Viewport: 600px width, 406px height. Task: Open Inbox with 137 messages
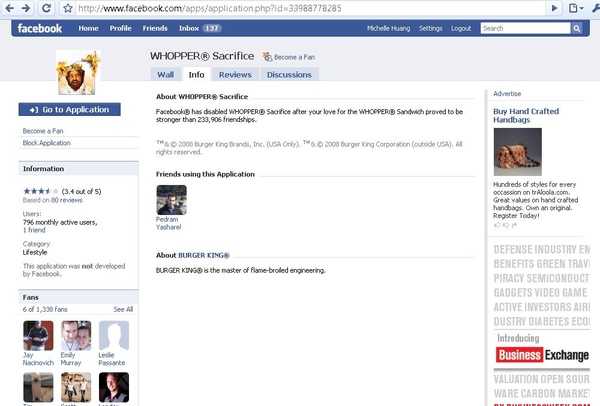click(x=200, y=28)
